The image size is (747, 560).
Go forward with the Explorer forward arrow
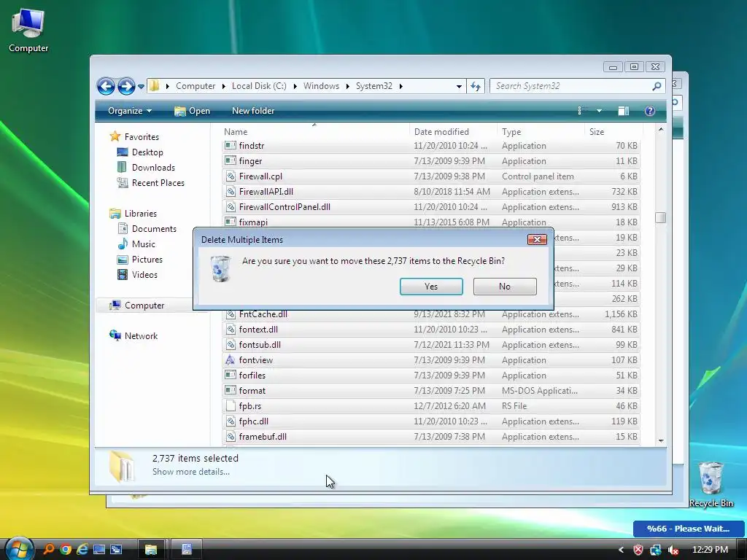[x=126, y=86]
